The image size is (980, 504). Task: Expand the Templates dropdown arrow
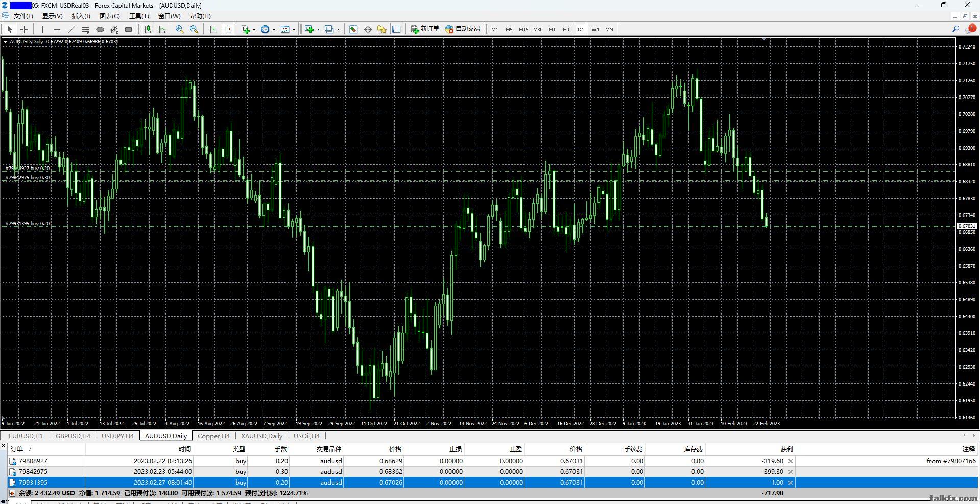click(294, 29)
